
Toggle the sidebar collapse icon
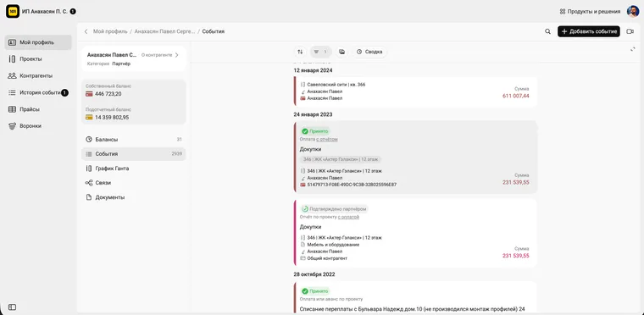(x=13, y=307)
